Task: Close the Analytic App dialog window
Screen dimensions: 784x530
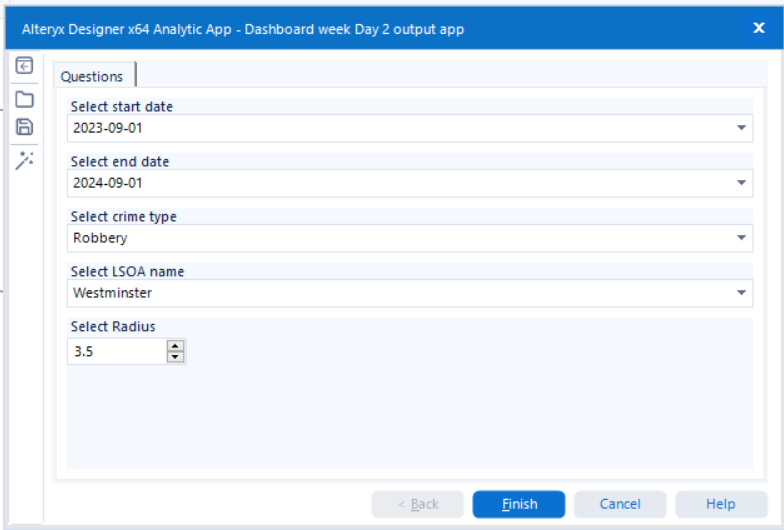Action: point(758,28)
